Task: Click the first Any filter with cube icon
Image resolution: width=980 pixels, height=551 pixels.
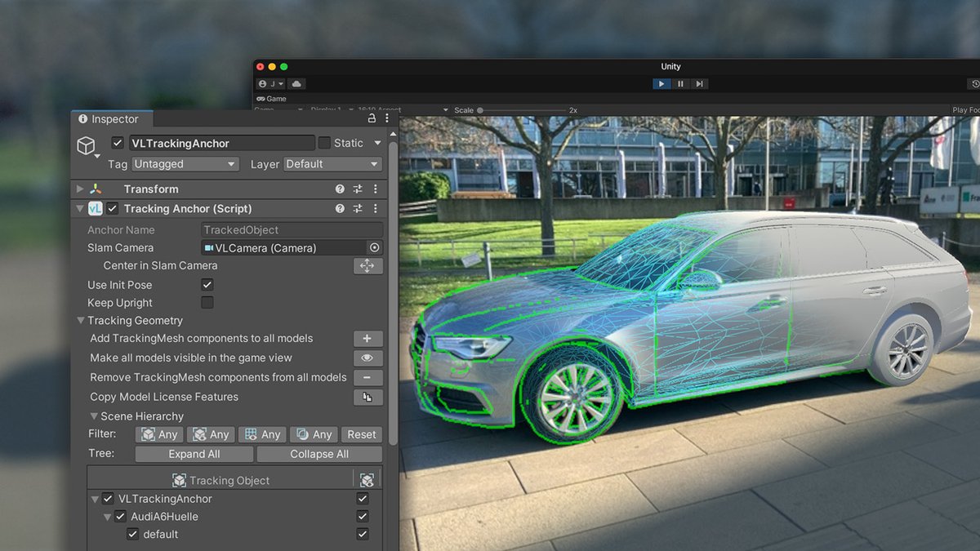Action: click(160, 434)
